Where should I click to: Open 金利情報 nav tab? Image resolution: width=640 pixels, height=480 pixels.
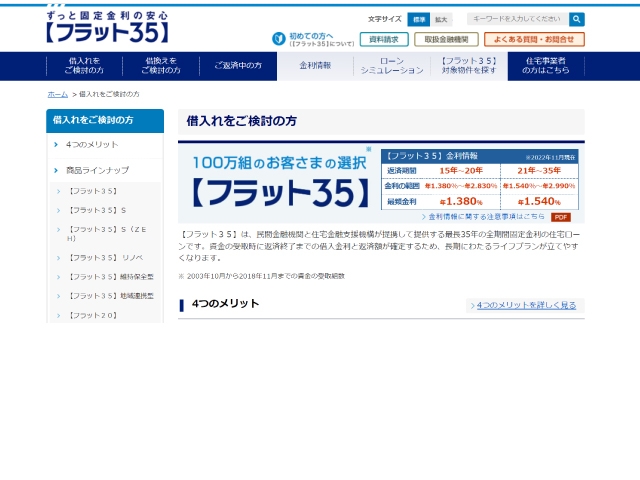[x=315, y=66]
